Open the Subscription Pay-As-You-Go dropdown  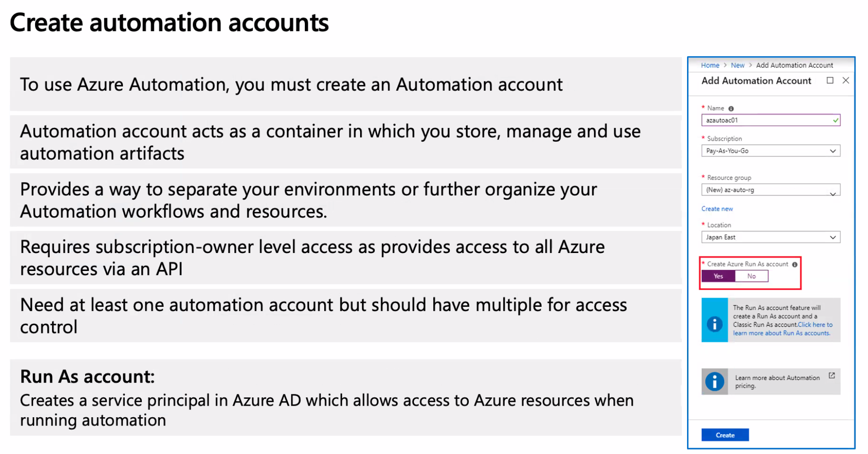pyautogui.click(x=770, y=151)
